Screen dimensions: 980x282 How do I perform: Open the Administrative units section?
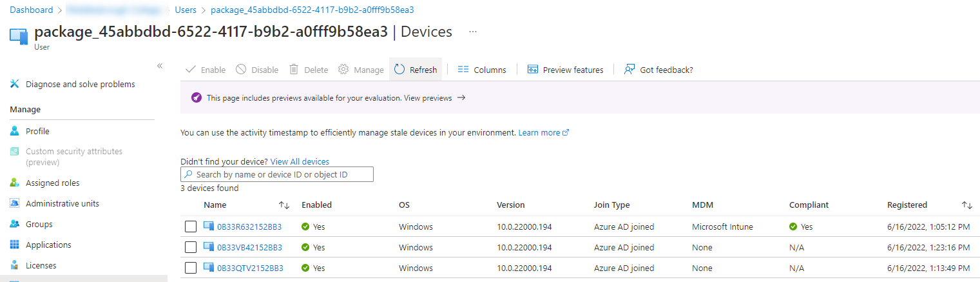(x=62, y=203)
